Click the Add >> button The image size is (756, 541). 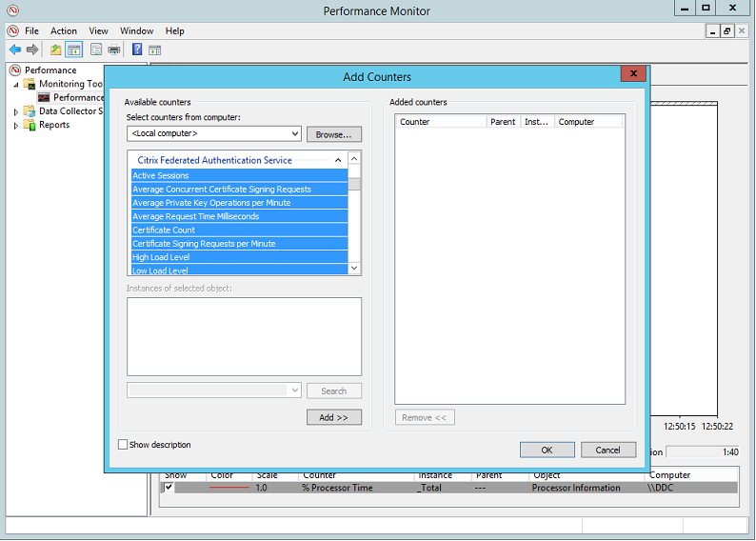coord(333,417)
